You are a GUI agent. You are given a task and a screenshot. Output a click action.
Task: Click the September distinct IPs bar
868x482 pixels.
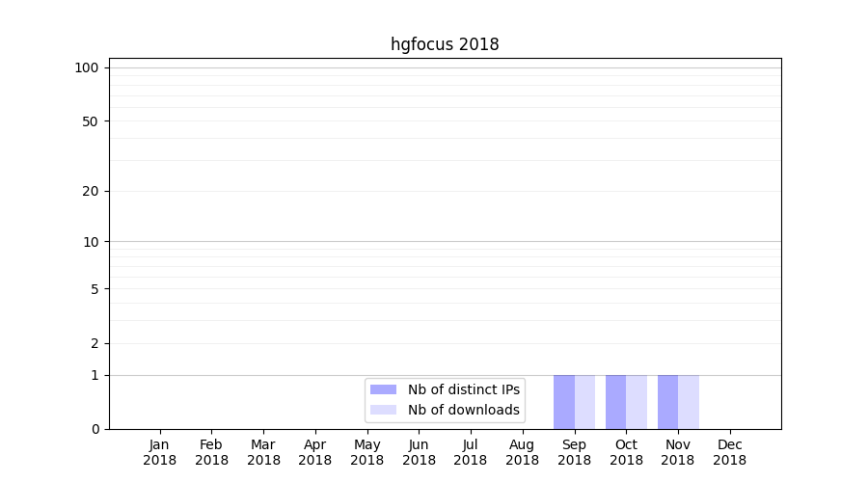(x=564, y=402)
